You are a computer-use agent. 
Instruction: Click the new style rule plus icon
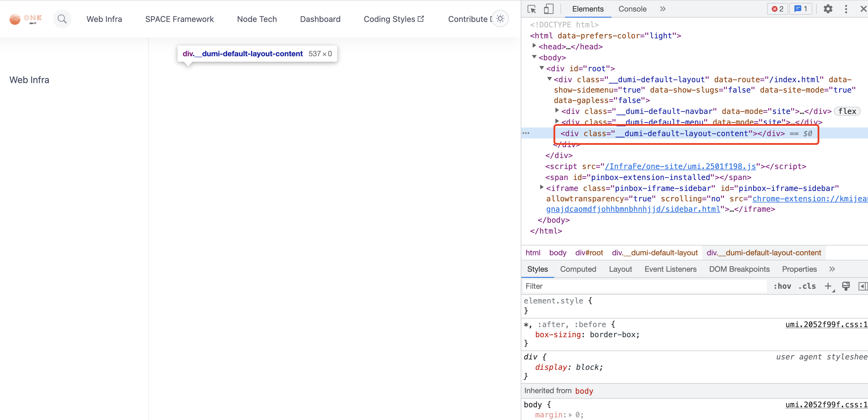(829, 286)
